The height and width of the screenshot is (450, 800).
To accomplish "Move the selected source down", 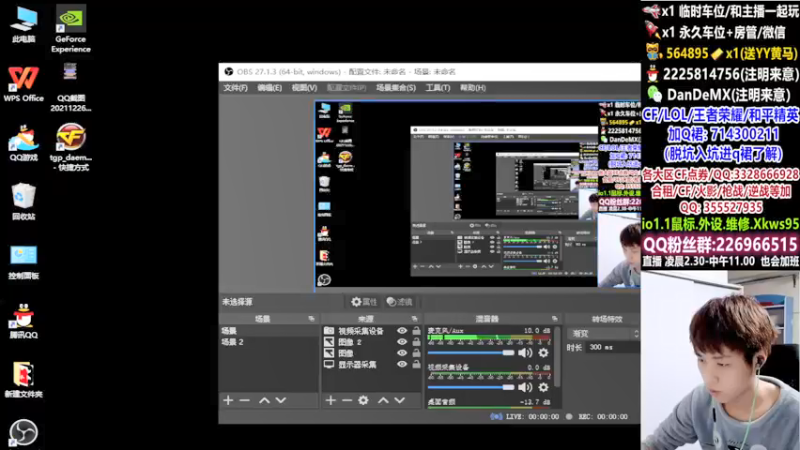I will 399,401.
